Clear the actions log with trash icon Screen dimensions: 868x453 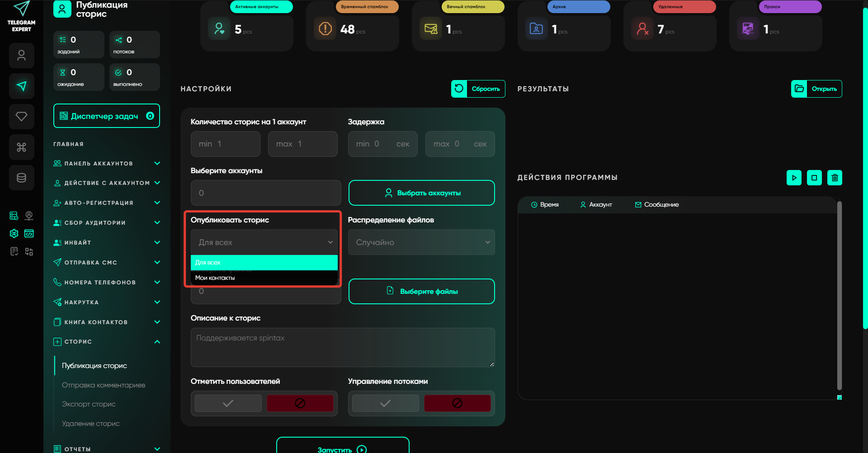click(835, 178)
